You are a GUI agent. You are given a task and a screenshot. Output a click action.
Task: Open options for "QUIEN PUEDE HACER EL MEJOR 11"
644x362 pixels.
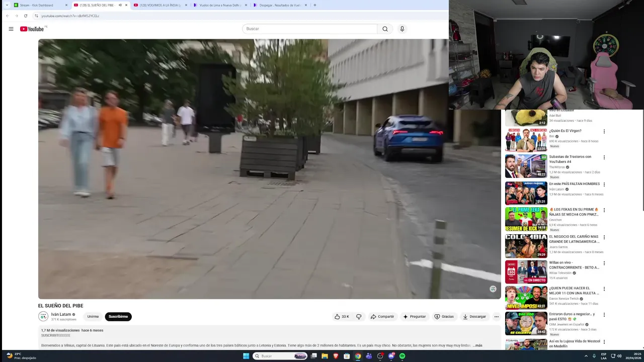(604, 289)
